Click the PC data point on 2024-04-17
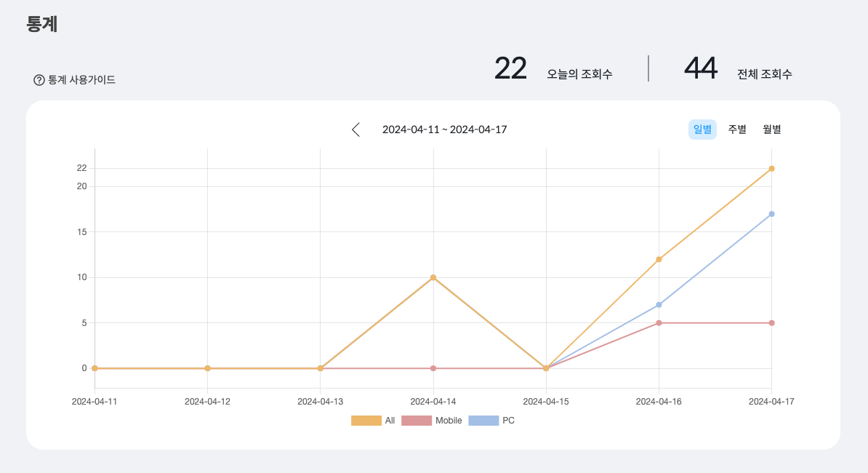The width and height of the screenshot is (868, 473). tap(772, 214)
